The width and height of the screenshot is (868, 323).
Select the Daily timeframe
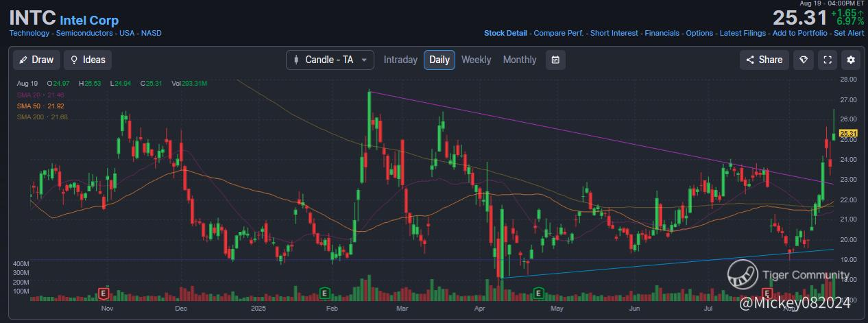point(439,60)
